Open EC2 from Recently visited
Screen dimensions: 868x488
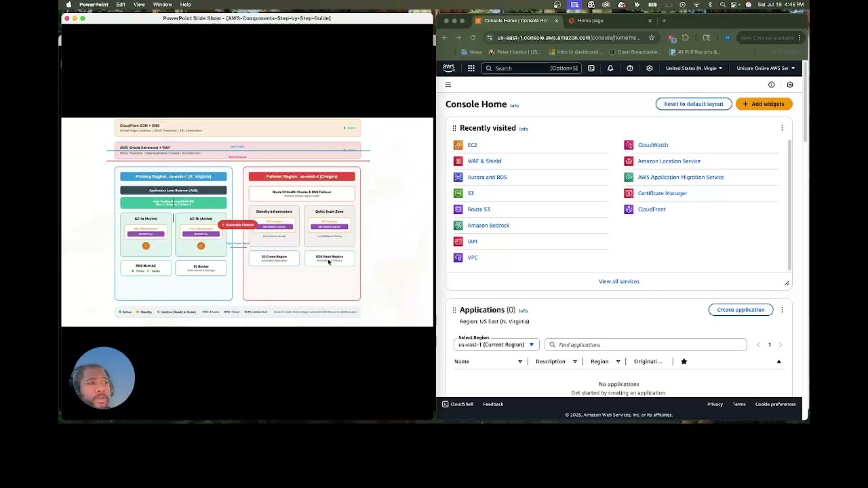(472, 145)
